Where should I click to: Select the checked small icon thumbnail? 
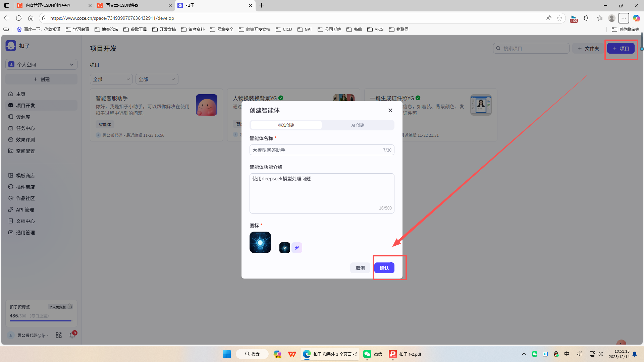(x=284, y=248)
